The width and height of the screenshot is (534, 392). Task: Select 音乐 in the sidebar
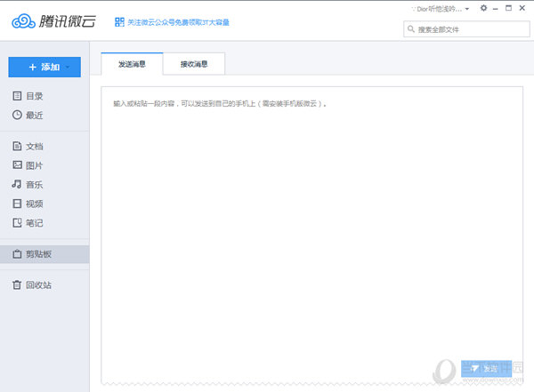44,184
